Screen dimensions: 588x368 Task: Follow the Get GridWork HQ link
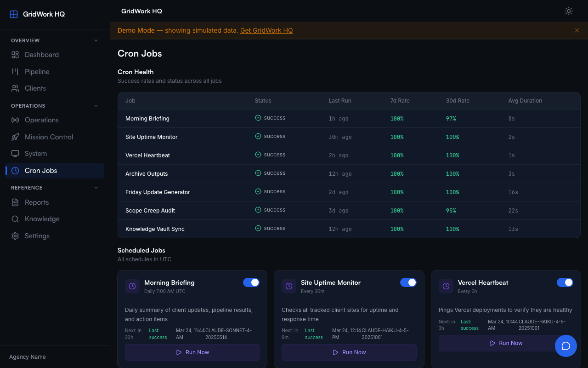point(266,30)
